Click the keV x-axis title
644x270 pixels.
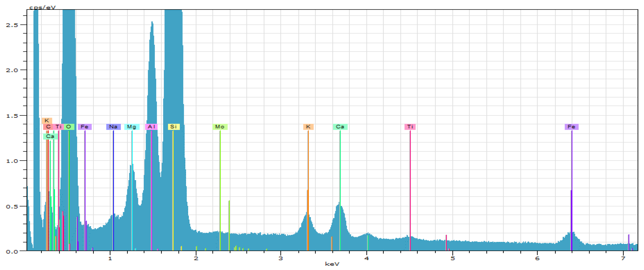coord(332,264)
